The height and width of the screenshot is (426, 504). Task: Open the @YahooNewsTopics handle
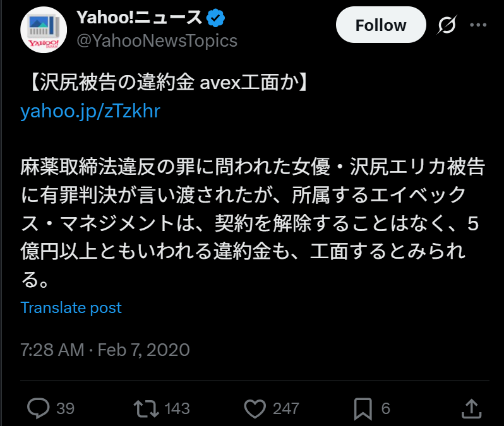pos(157,41)
